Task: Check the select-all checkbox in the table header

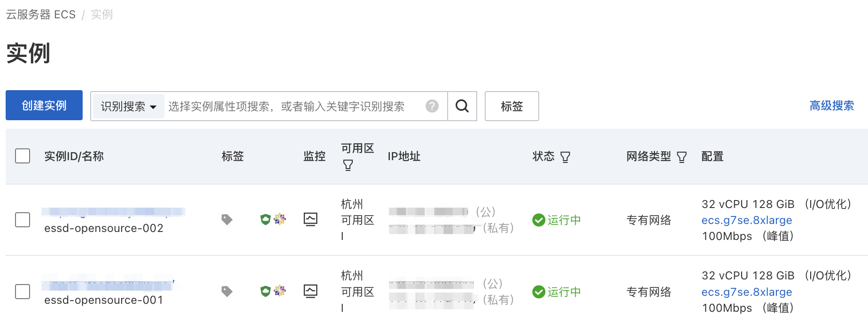Action: pyautogui.click(x=22, y=156)
